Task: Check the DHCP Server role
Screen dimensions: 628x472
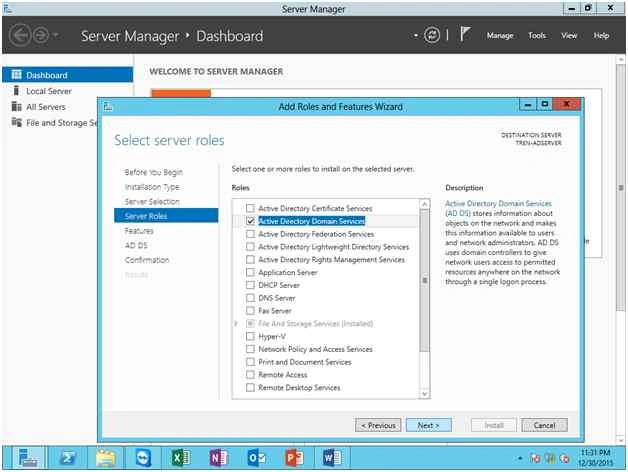Action: 250,285
